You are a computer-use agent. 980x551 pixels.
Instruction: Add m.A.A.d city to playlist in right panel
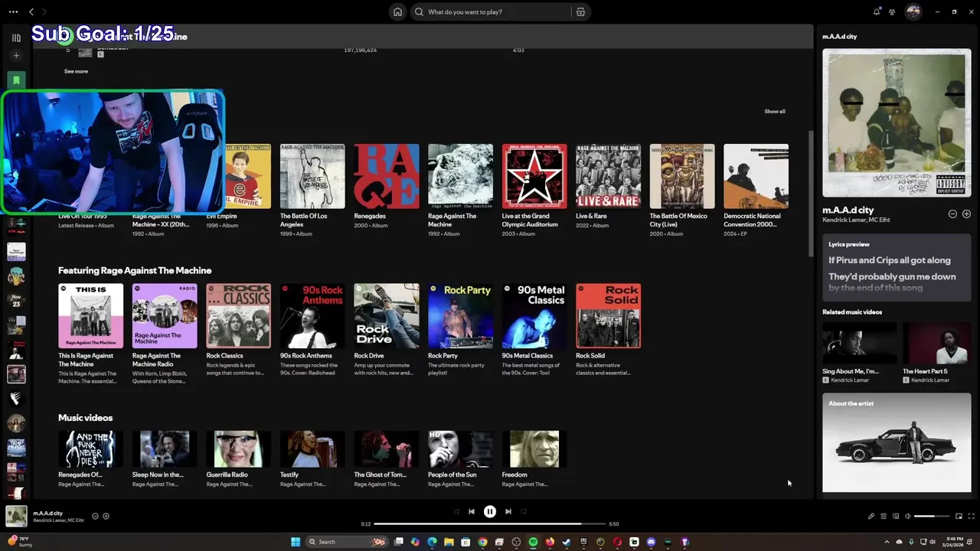pos(966,214)
